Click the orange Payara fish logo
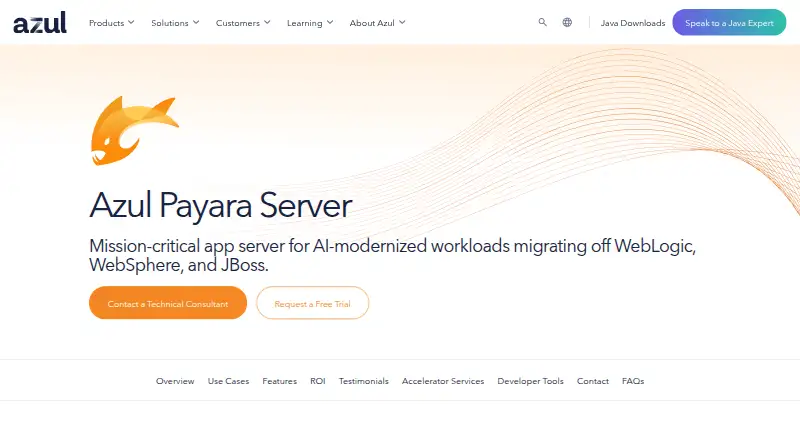Image resolution: width=800 pixels, height=440 pixels. (x=135, y=130)
